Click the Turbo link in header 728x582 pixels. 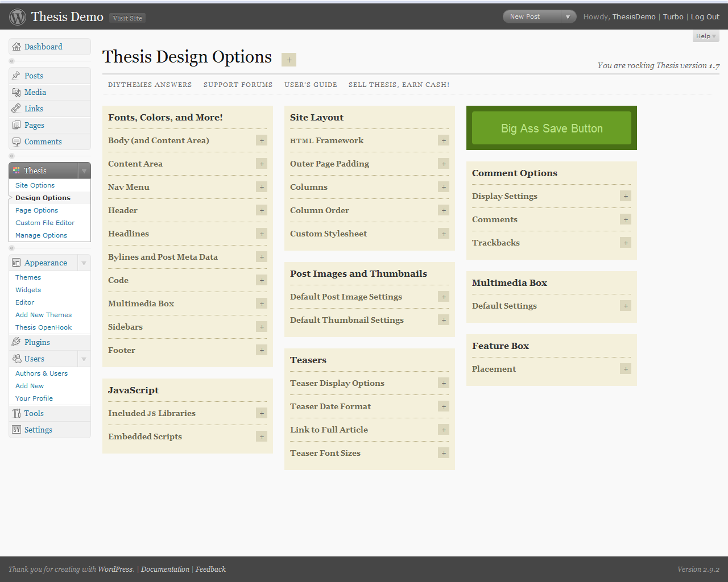tap(673, 17)
